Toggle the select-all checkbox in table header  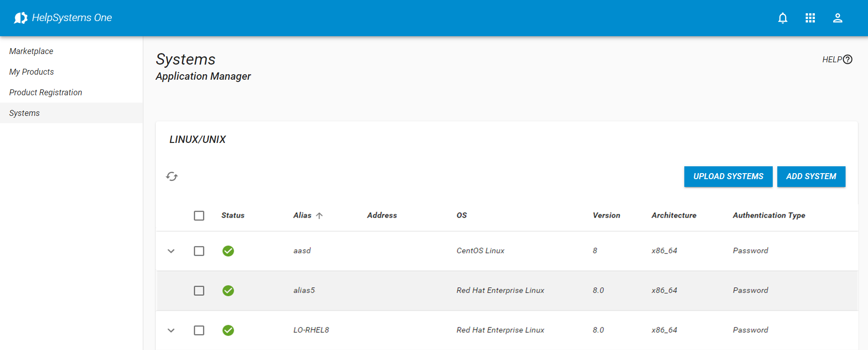click(x=199, y=215)
